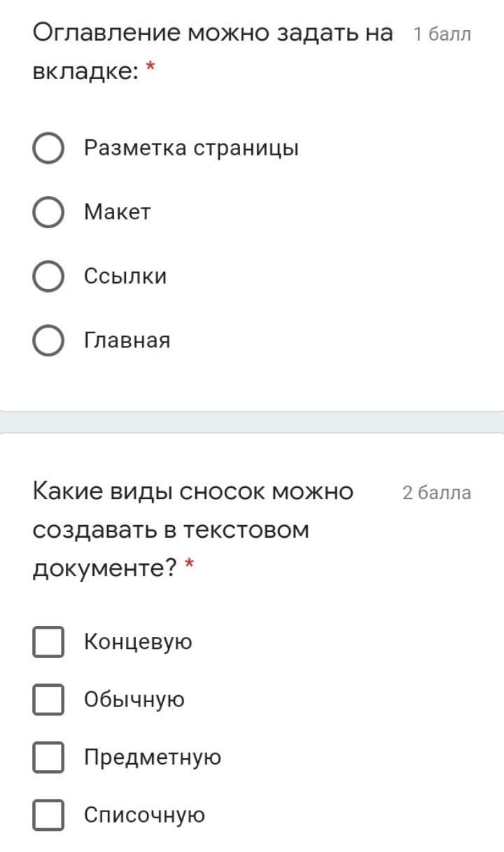Pick the 'Ссылки' radio button circle
This screenshot has width=504, height=852.
pos(49,277)
